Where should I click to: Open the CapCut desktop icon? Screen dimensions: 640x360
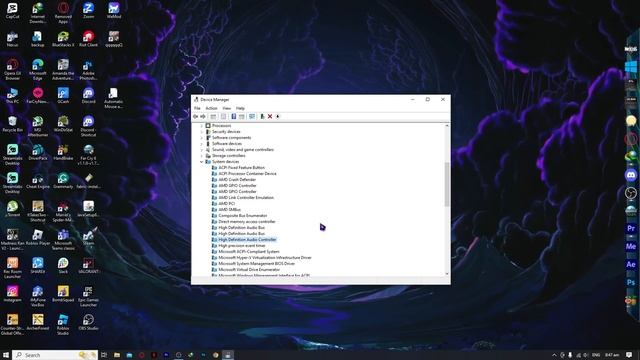12,11
